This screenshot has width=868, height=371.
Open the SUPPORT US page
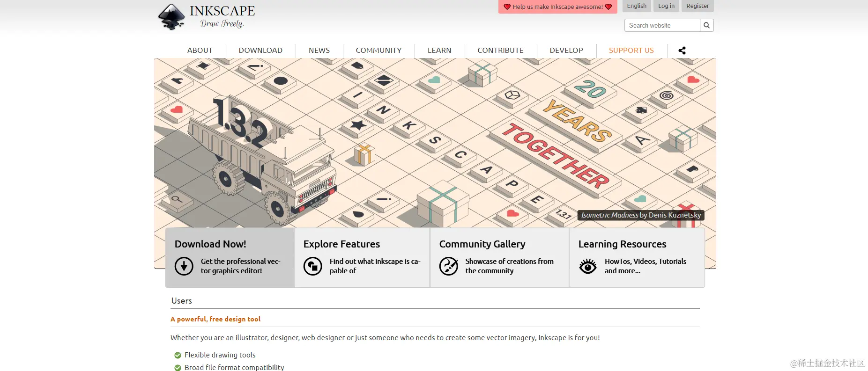631,51
